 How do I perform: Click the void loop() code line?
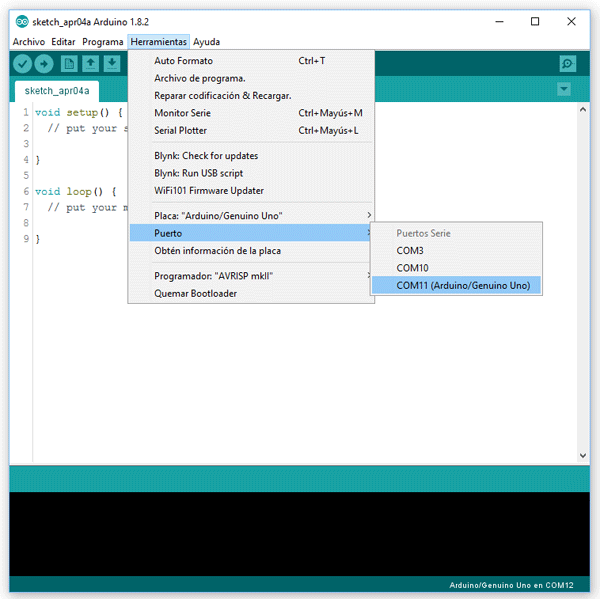[76, 191]
